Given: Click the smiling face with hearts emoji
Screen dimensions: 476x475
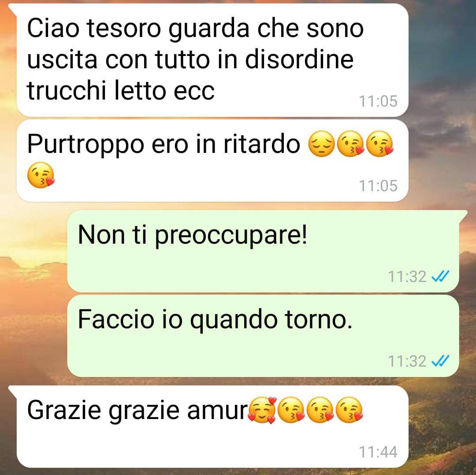Looking at the screenshot, I should click(x=262, y=410).
